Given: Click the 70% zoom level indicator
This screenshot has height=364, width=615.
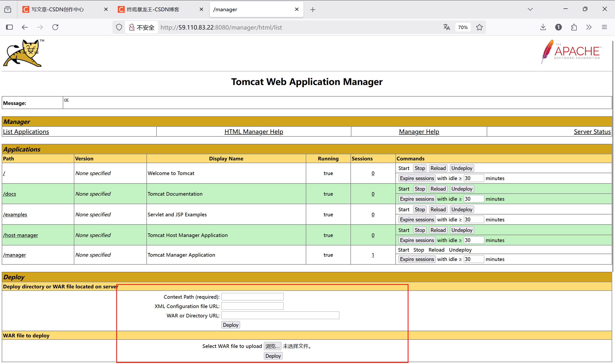Looking at the screenshot, I should 463,27.
